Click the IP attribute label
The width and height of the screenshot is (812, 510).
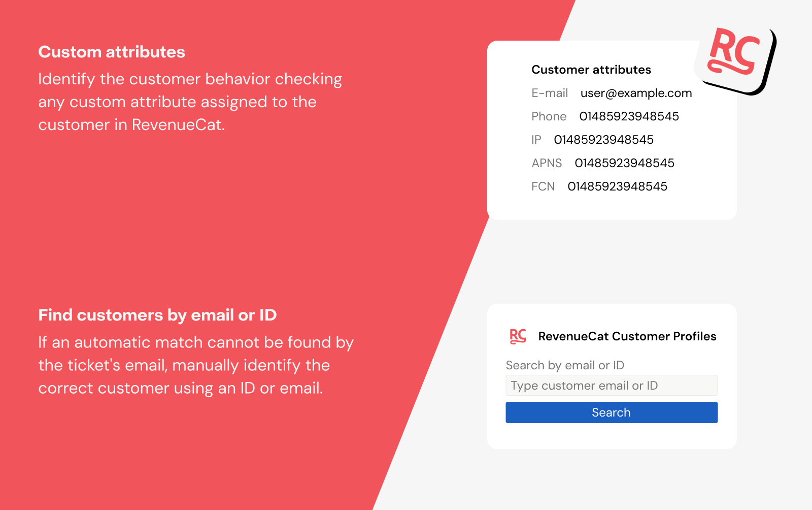[536, 140]
